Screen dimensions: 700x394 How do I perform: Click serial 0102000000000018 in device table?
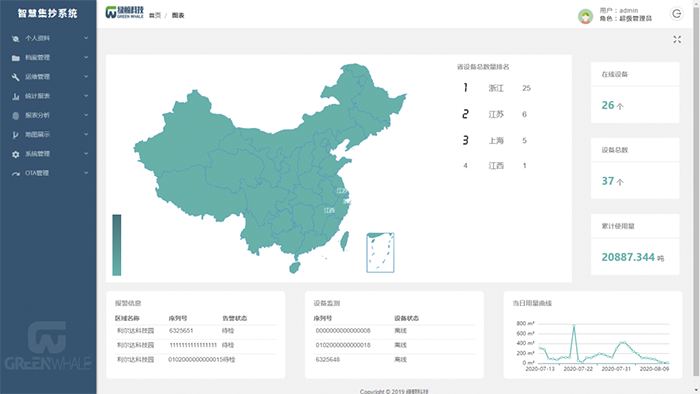click(x=343, y=345)
